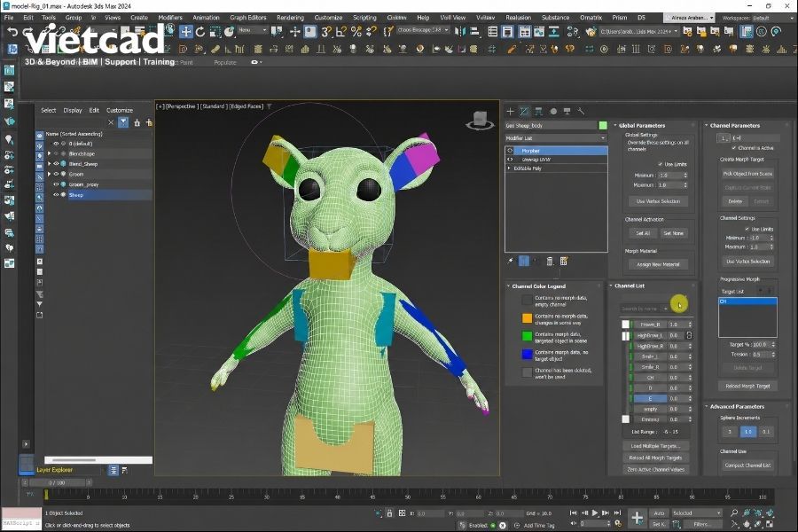Toggle Morpher modifier eye on or off
Image resolution: width=798 pixels, height=532 pixels.
pyautogui.click(x=510, y=151)
